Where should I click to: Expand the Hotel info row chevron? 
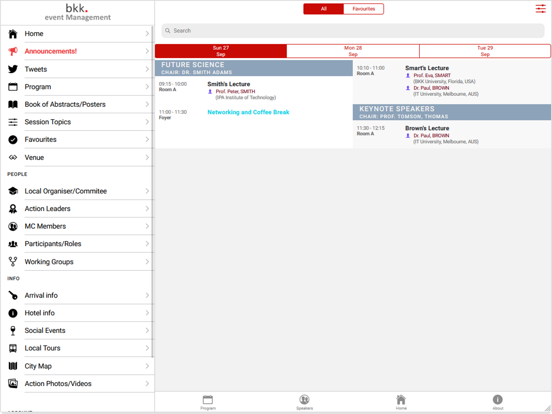coord(147,313)
